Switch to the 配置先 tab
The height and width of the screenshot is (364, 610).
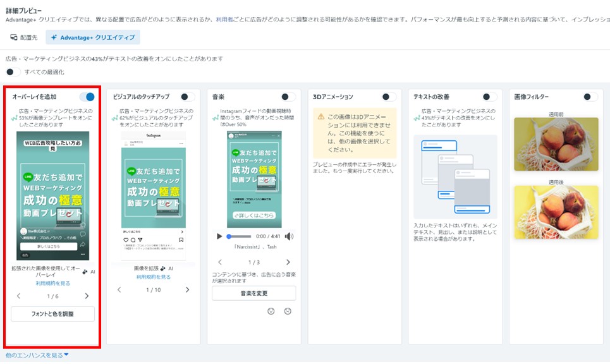point(24,37)
